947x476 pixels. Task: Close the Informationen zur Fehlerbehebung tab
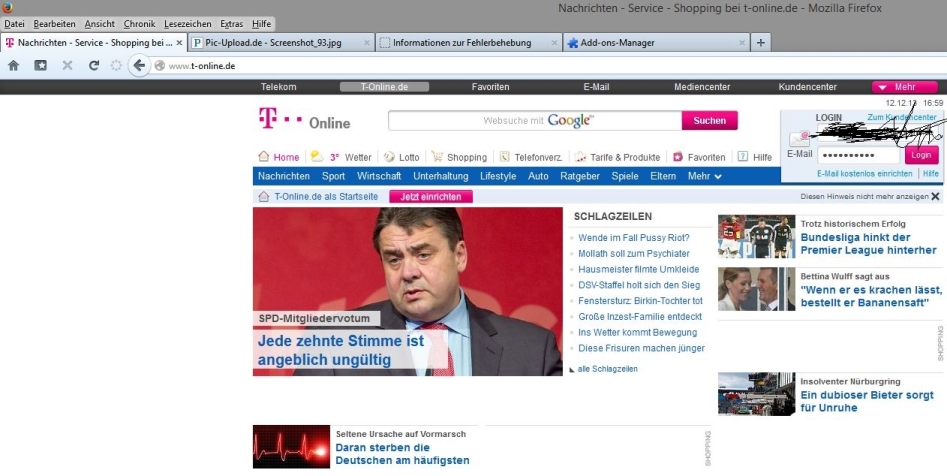point(554,43)
